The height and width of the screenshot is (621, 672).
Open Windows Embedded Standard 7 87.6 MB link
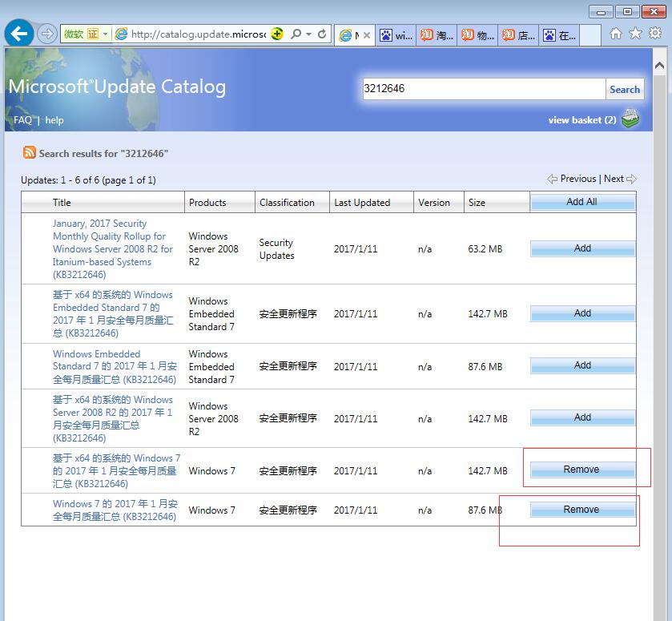(x=115, y=367)
